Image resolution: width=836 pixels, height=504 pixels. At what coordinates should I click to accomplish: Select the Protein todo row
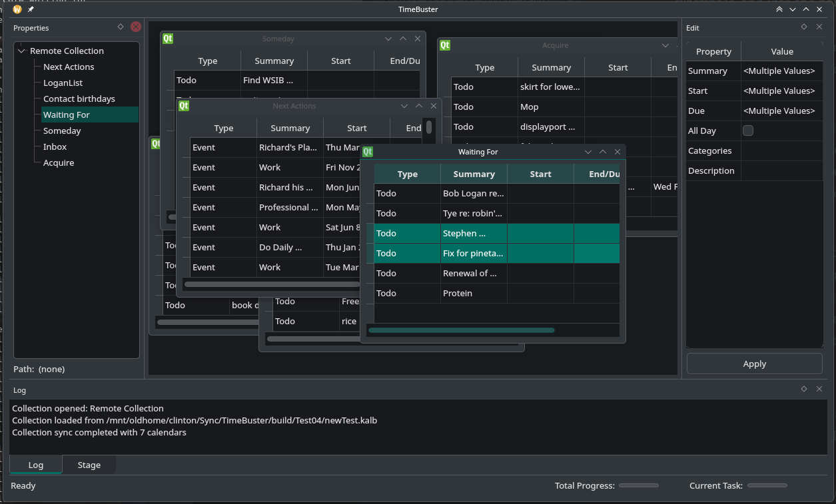click(x=457, y=293)
